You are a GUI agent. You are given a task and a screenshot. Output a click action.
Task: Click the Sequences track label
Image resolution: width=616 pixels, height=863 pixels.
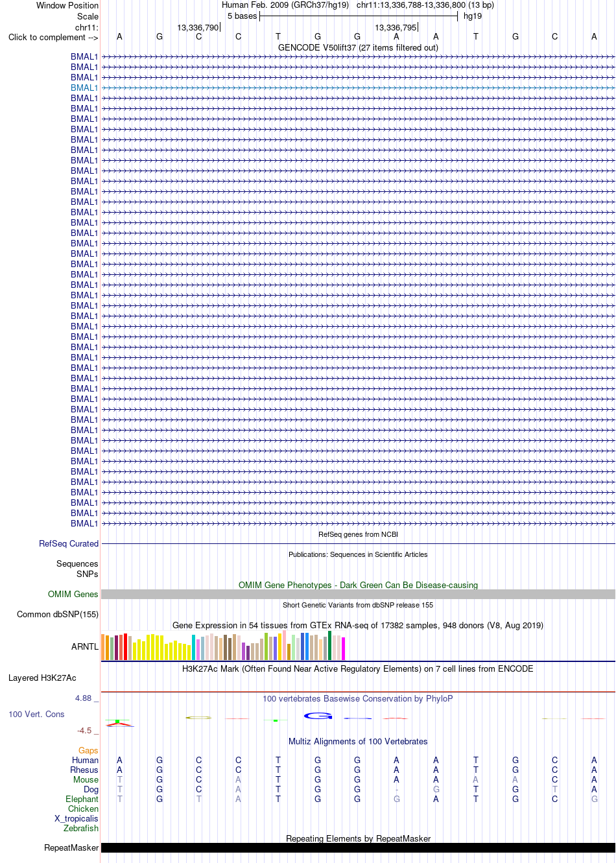pos(77,563)
